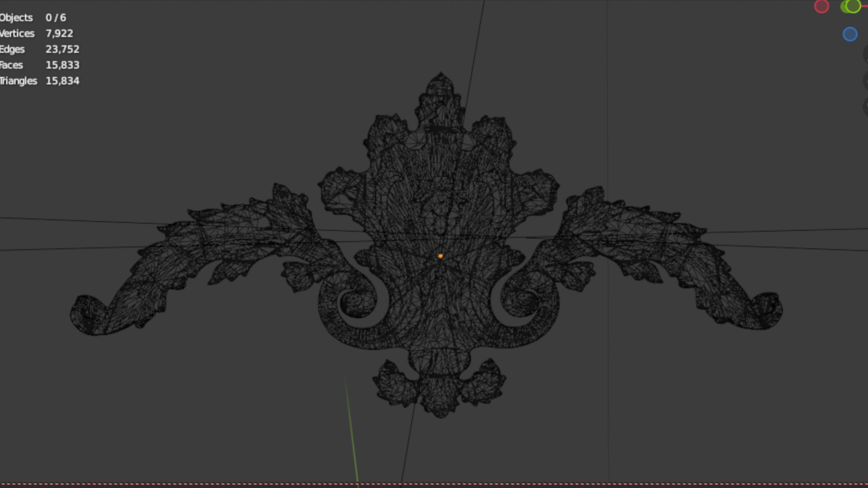This screenshot has width=868, height=488.
Task: Click the '0 / 6' objects count
Action: pos(56,18)
